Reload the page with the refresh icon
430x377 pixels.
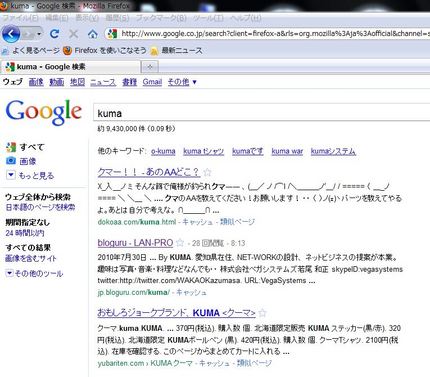(x=55, y=34)
